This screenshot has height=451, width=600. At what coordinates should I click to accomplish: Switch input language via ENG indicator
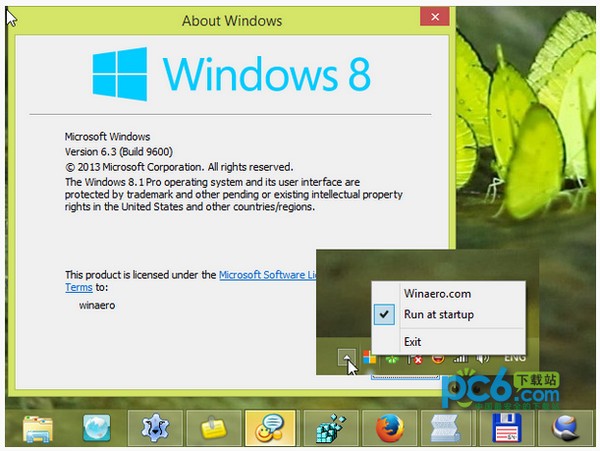pos(515,358)
